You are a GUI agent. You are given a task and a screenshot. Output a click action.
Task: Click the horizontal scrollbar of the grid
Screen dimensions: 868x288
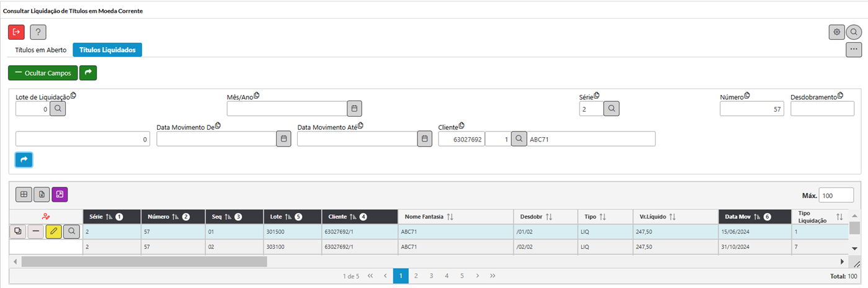click(x=144, y=262)
